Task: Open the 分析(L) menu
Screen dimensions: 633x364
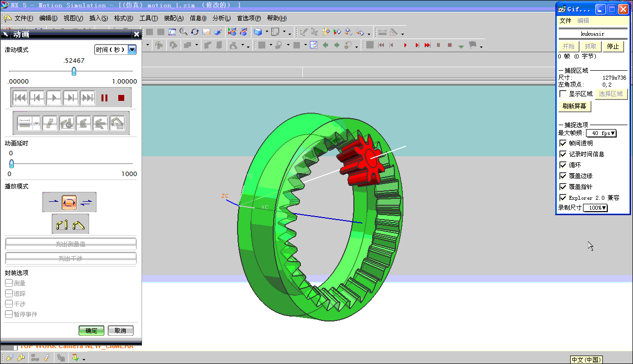Action: click(x=221, y=18)
